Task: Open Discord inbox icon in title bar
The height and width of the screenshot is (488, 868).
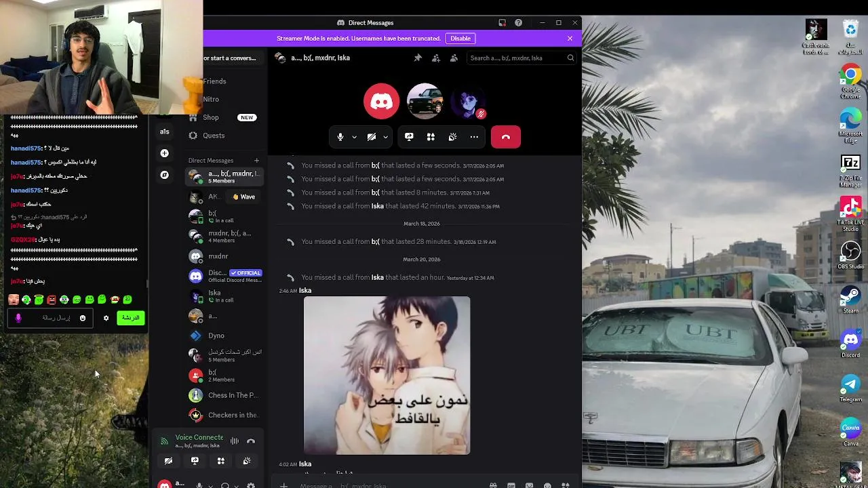Action: click(502, 22)
